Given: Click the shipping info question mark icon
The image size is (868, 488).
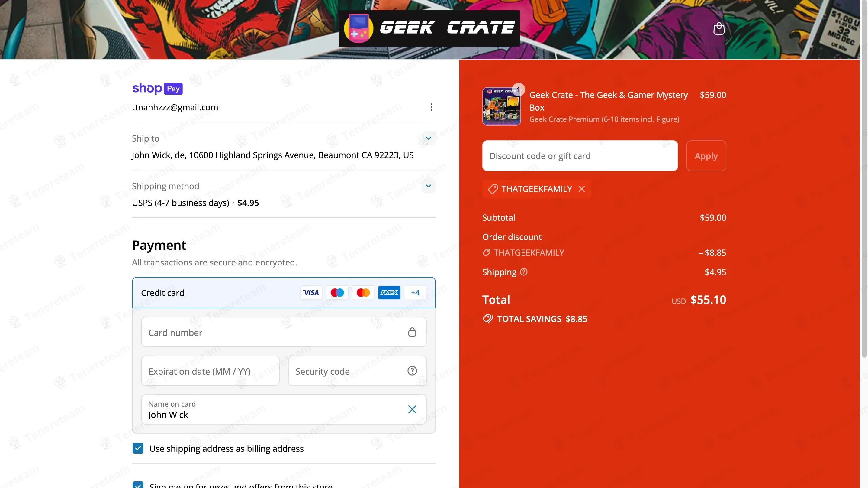Looking at the screenshot, I should point(524,272).
